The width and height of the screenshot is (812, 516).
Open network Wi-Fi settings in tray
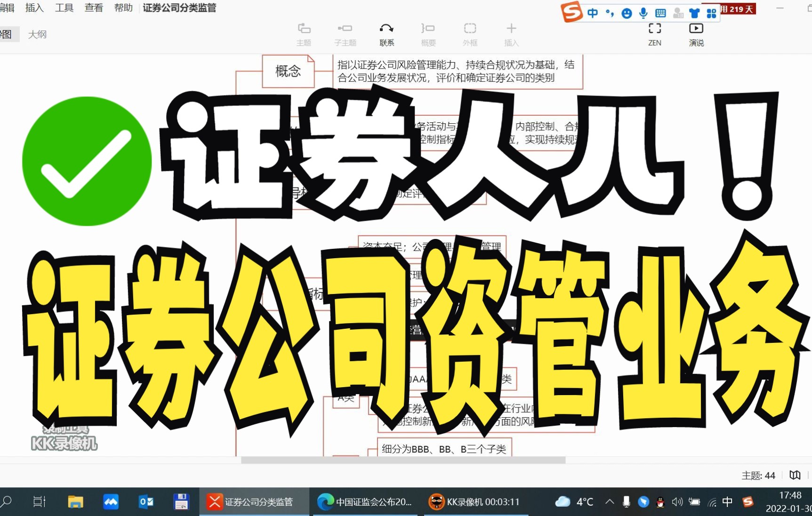click(x=712, y=502)
